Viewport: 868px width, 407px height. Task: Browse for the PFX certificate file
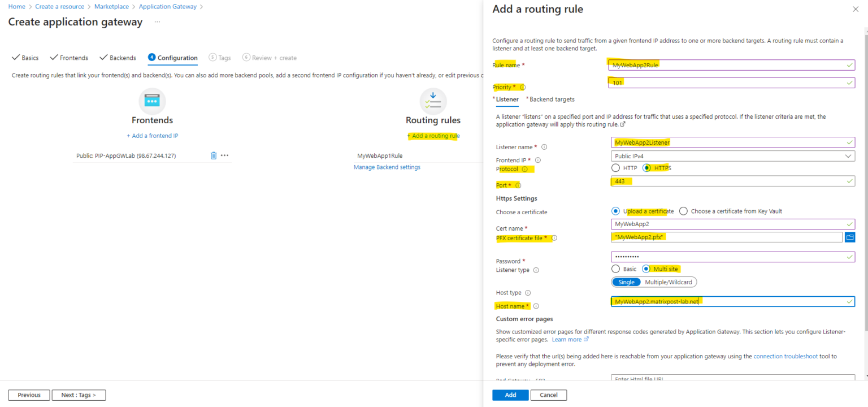coord(850,237)
